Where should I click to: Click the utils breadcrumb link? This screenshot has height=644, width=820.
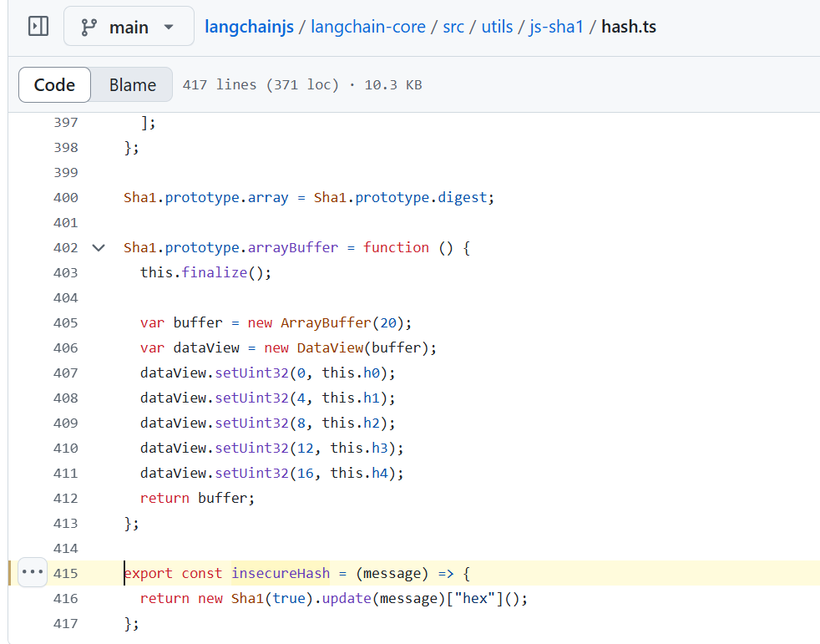point(497,26)
